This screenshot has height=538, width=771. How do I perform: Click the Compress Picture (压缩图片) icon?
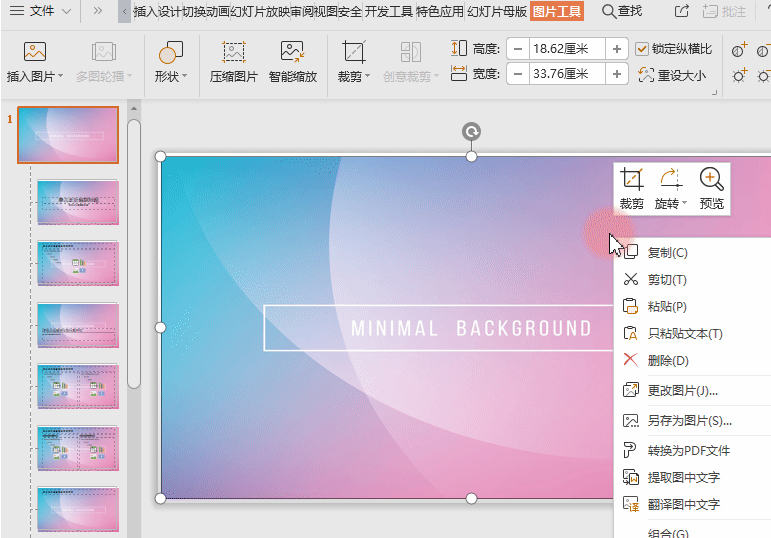pyautogui.click(x=233, y=53)
